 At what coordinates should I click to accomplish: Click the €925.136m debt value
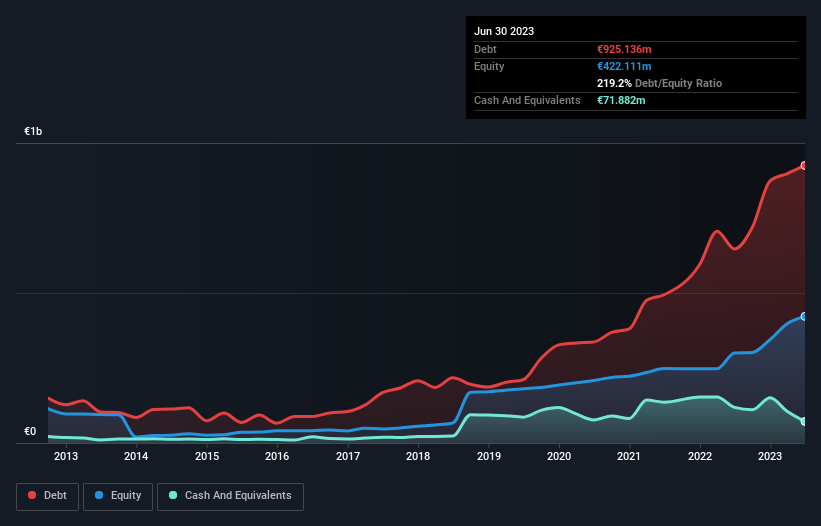pos(624,49)
